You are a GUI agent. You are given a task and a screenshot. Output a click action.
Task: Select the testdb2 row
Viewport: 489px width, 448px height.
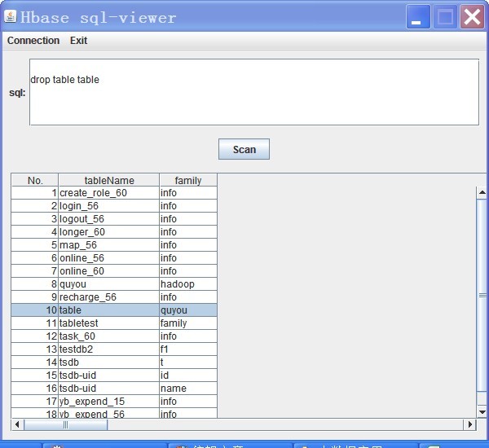pos(114,349)
